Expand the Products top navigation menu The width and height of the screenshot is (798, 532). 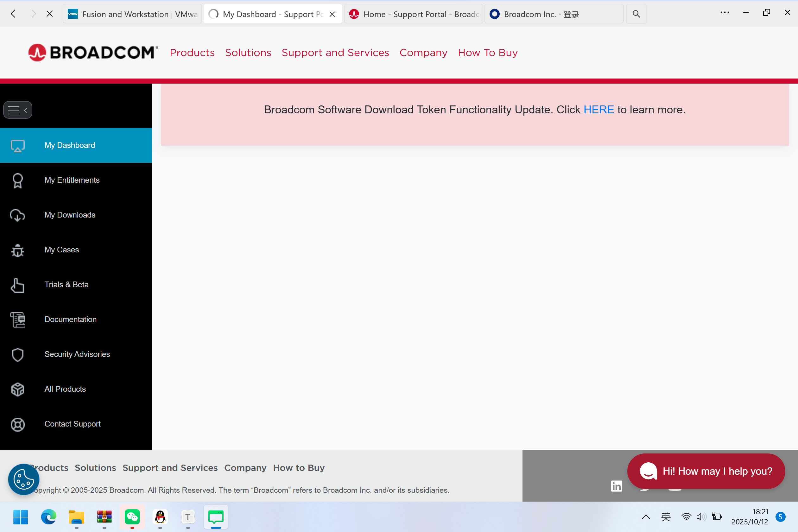coord(192,53)
